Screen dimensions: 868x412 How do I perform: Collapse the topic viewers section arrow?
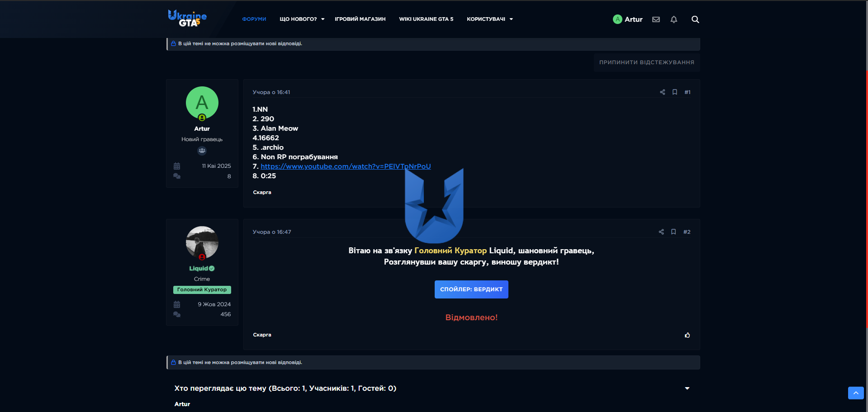pyautogui.click(x=688, y=388)
